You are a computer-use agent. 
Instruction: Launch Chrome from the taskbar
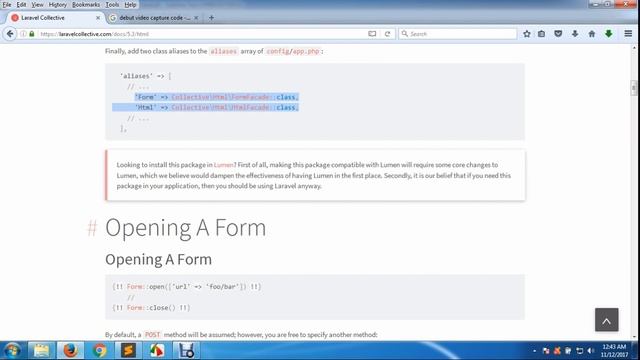tap(99, 351)
